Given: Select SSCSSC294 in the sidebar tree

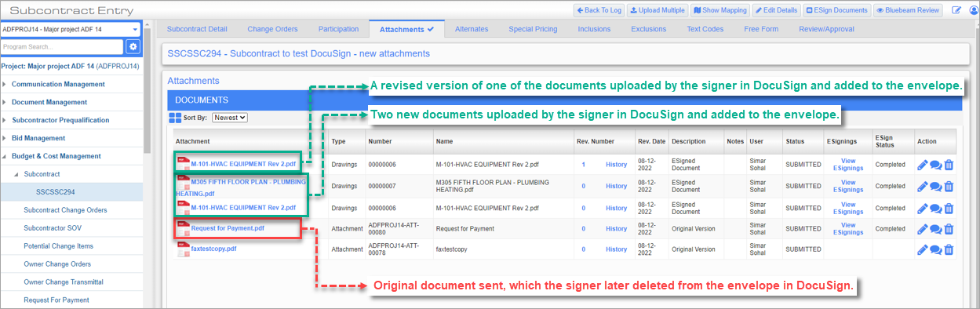Looking at the screenshot, I should pyautogui.click(x=56, y=191).
